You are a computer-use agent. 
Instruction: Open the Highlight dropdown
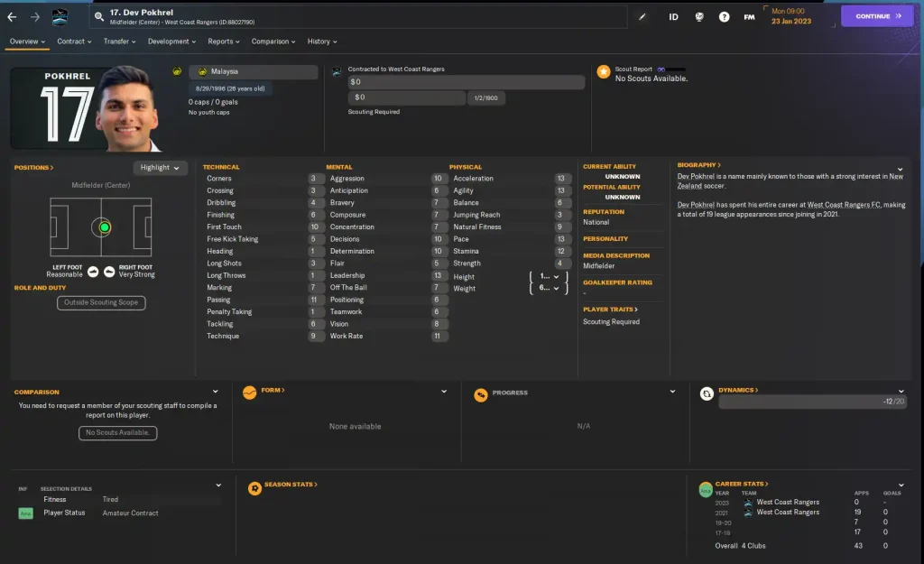click(160, 168)
